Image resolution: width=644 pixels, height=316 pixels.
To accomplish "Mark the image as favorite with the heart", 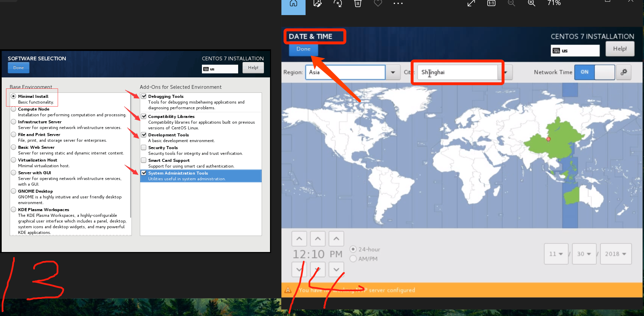I will click(378, 3).
